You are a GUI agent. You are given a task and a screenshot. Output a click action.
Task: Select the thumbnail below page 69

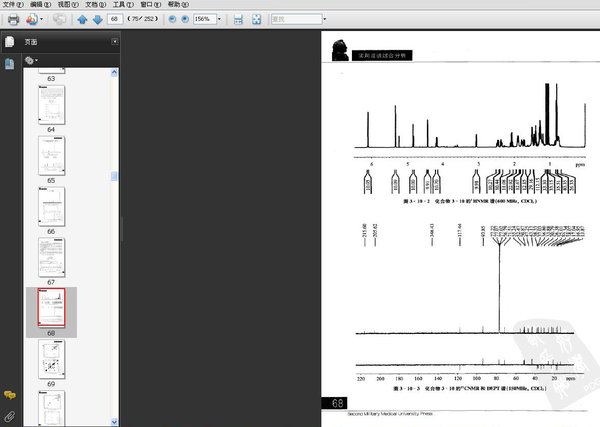(52, 408)
